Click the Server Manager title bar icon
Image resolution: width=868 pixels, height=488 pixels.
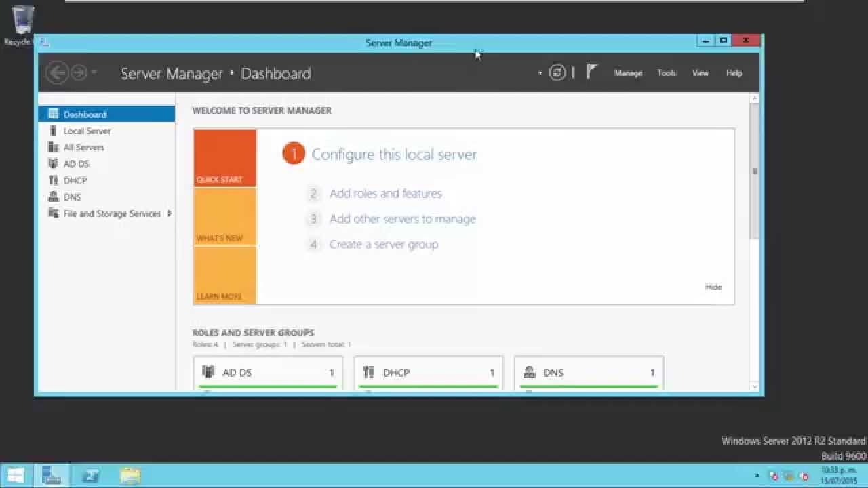(44, 42)
